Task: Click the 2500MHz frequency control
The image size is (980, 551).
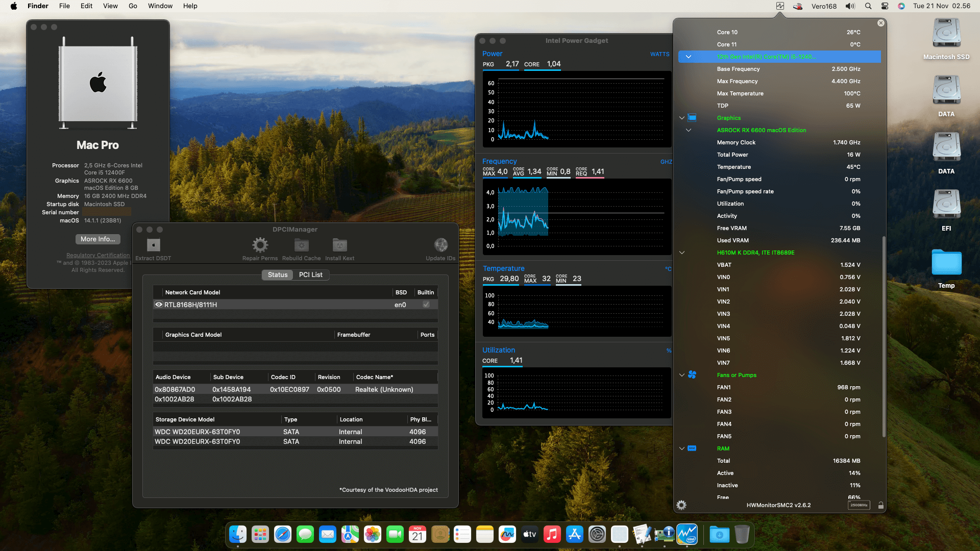Action: point(859,505)
